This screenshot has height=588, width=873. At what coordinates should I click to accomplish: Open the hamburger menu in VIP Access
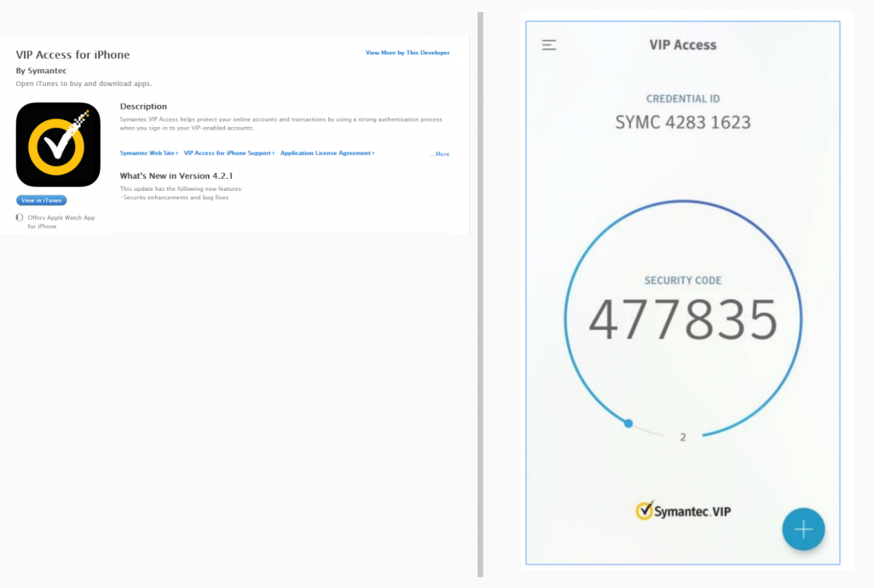point(548,44)
